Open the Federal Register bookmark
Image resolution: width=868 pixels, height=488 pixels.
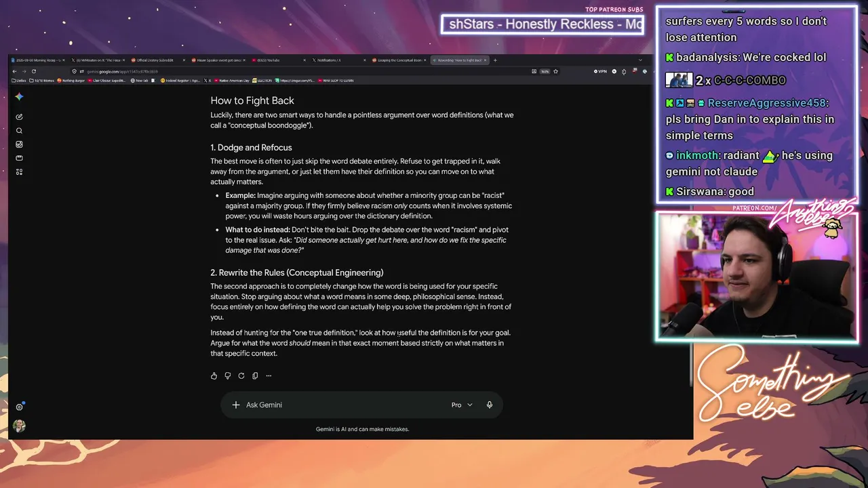point(179,81)
